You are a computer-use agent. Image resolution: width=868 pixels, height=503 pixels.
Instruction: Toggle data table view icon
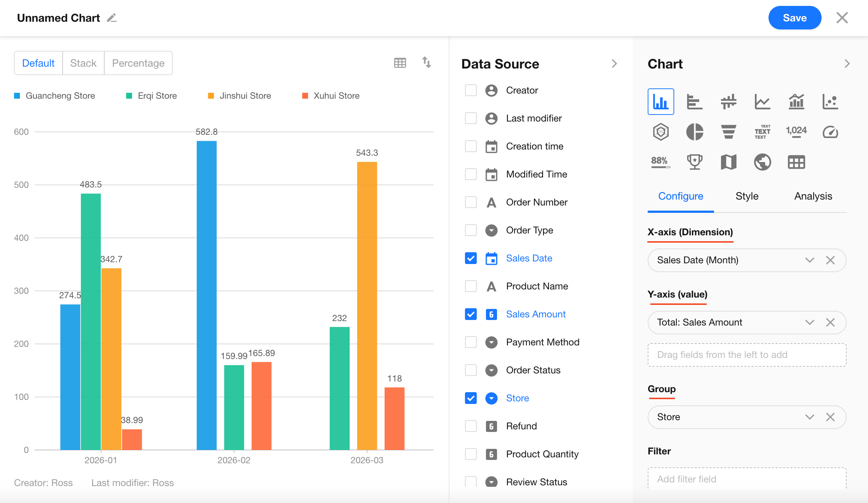(x=400, y=63)
